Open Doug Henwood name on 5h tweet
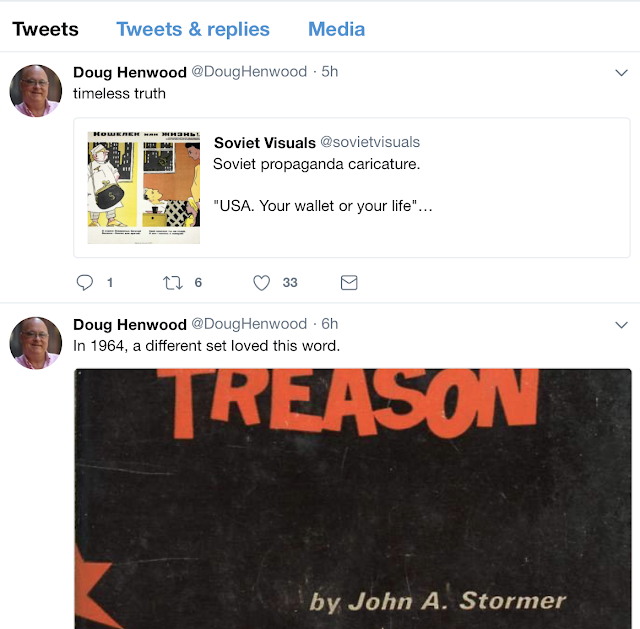The height and width of the screenshot is (629, 640). tap(130, 72)
